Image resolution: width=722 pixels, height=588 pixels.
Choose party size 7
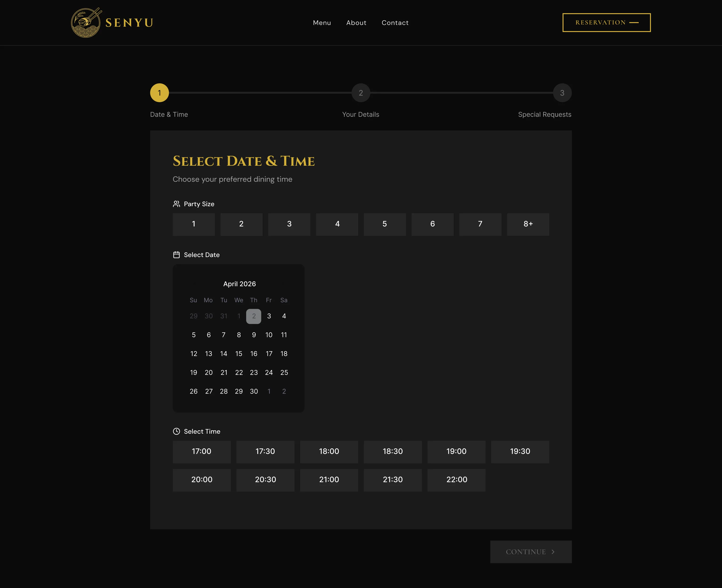pyautogui.click(x=480, y=224)
